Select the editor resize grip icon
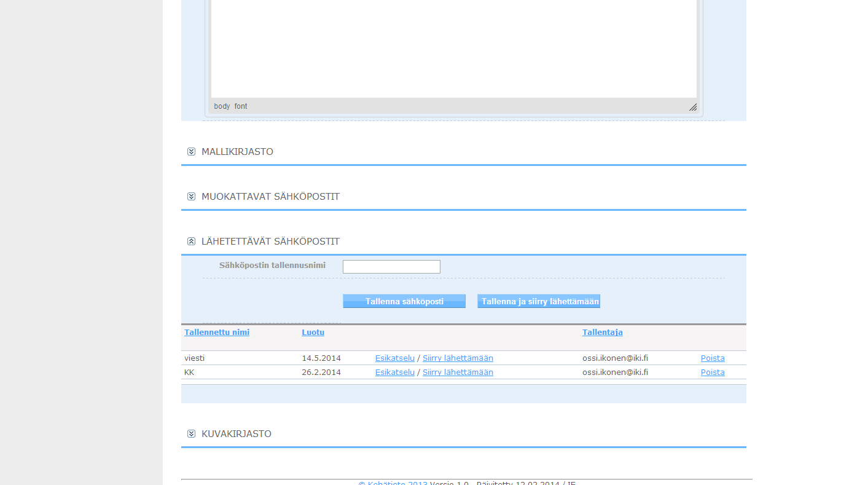 pyautogui.click(x=693, y=107)
